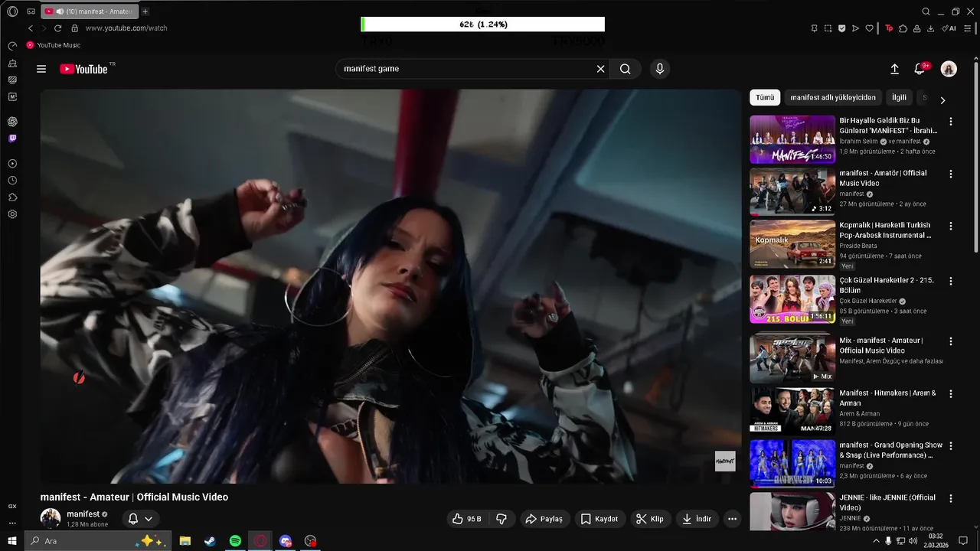The width and height of the screenshot is (980, 551).
Task: Open a new browser tab
Action: (x=145, y=11)
